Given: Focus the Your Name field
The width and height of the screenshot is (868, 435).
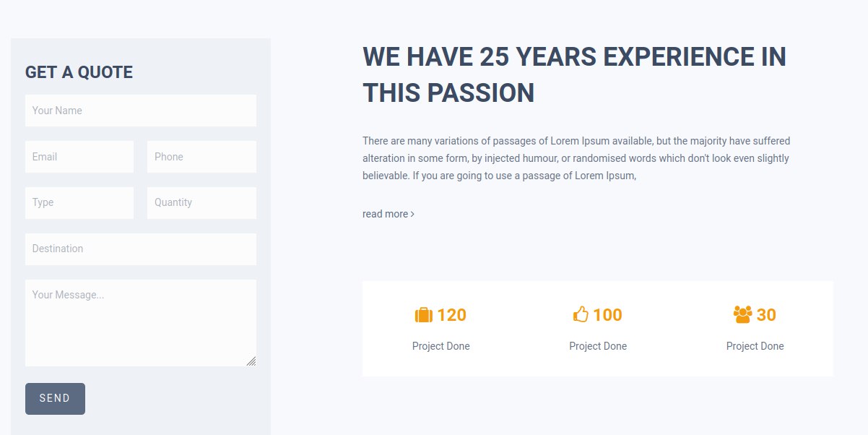Looking at the screenshot, I should [x=141, y=111].
